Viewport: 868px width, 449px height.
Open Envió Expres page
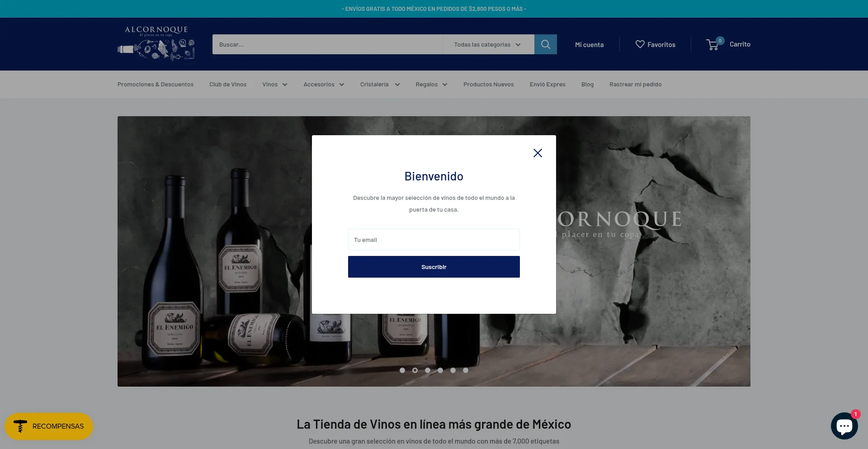coord(547,85)
